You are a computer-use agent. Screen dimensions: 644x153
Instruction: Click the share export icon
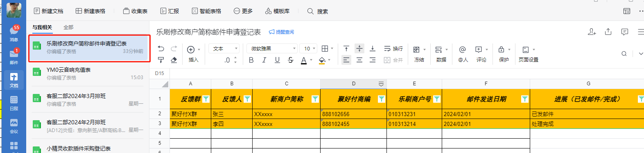tap(608, 32)
